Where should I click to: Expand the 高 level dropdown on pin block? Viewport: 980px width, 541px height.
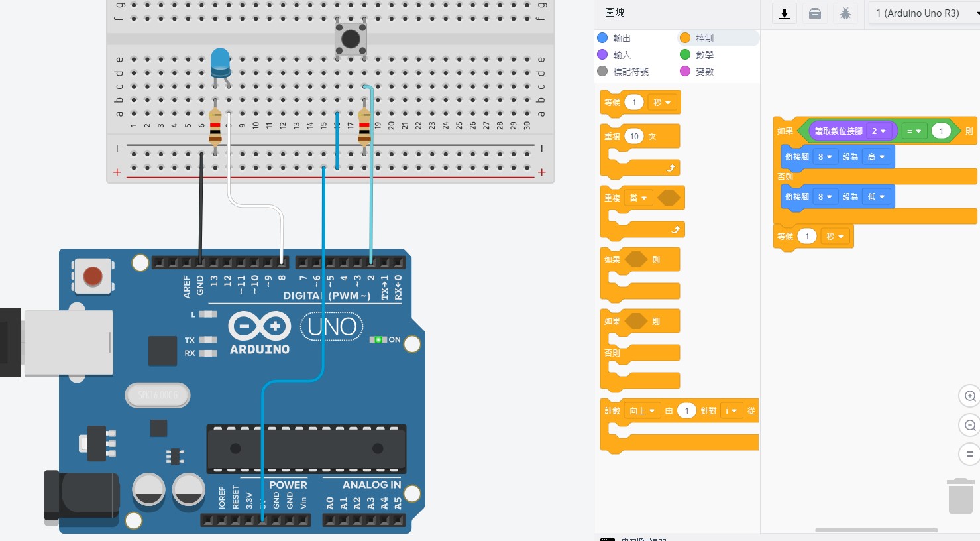point(876,157)
